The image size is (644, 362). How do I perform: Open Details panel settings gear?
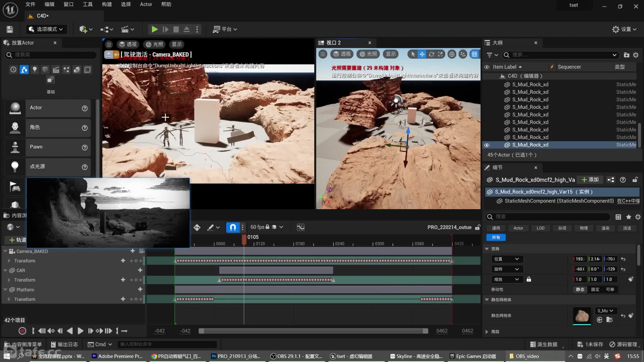tap(638, 217)
